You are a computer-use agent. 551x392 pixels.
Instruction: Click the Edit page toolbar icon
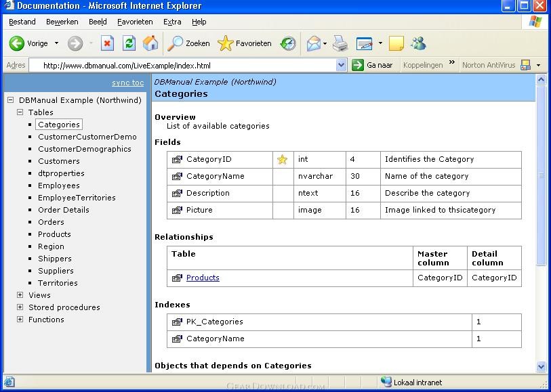coord(364,43)
